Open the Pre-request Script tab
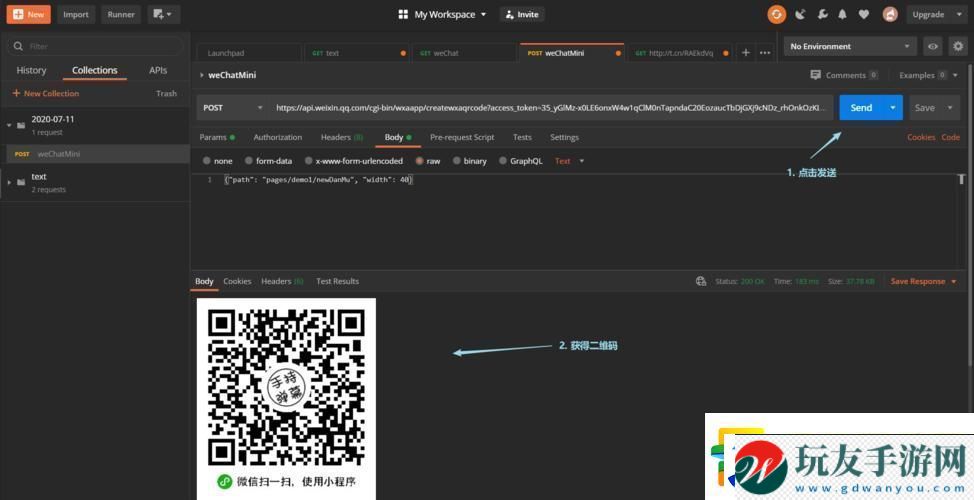This screenshot has width=974, height=500. point(462,137)
